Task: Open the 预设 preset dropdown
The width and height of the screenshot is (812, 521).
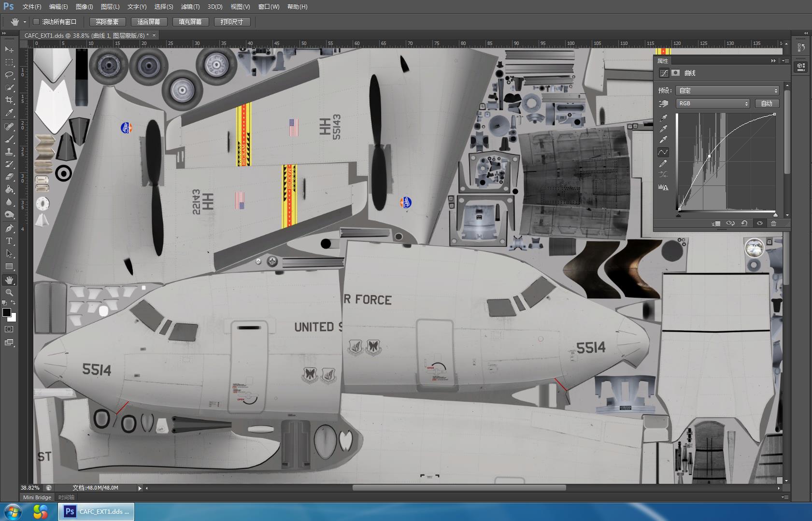Action: click(728, 91)
